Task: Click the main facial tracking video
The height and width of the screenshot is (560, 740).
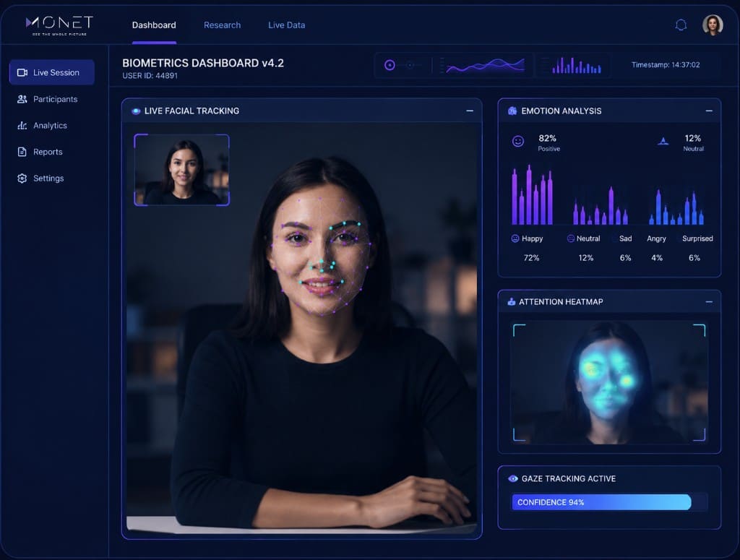Action: coord(302,328)
